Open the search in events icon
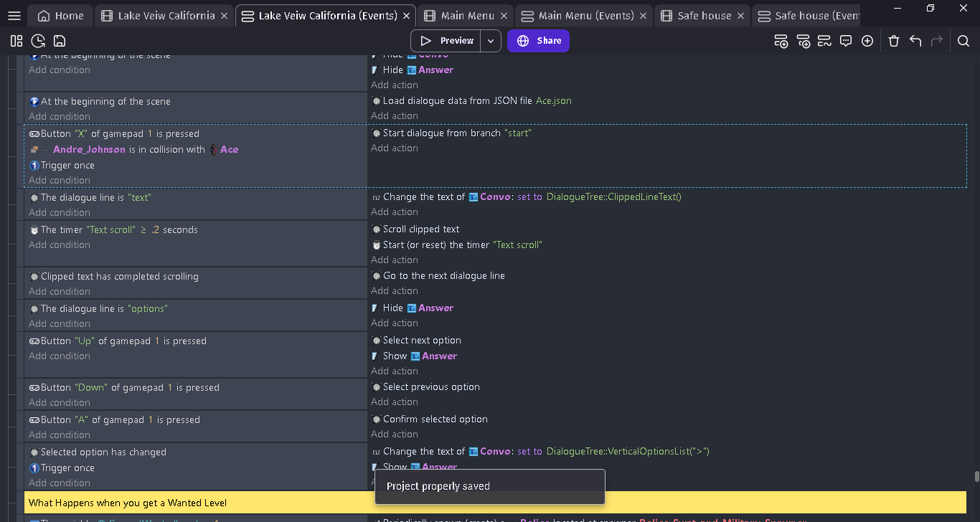Viewport: 980px width, 522px height. (x=963, y=41)
